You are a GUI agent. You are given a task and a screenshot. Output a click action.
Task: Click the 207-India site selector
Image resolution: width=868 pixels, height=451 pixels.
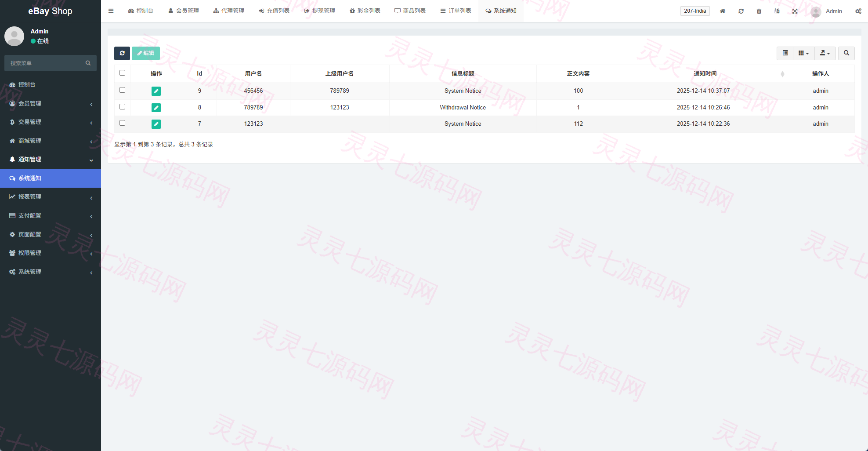[695, 11]
